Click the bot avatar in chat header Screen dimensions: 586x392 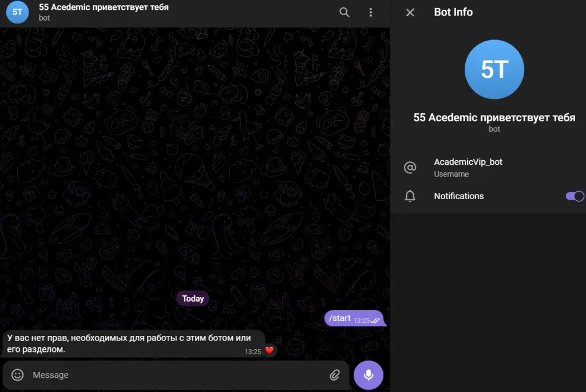17,12
